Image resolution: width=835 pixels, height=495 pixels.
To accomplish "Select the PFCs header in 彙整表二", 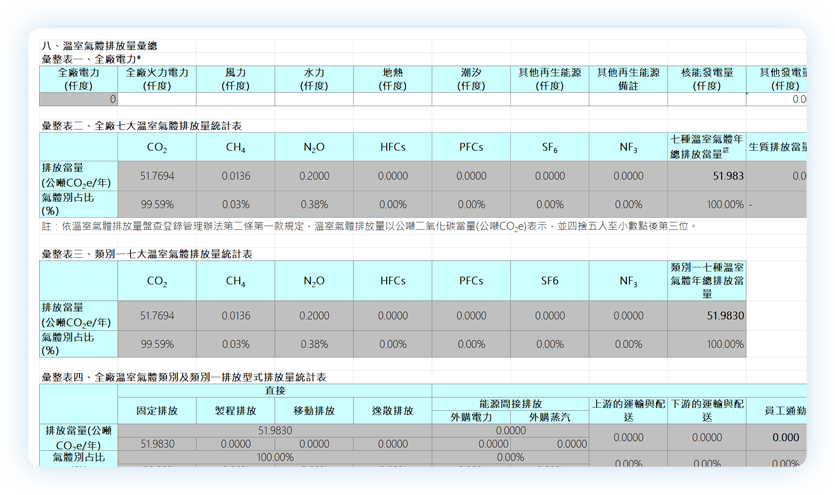I will (x=471, y=147).
